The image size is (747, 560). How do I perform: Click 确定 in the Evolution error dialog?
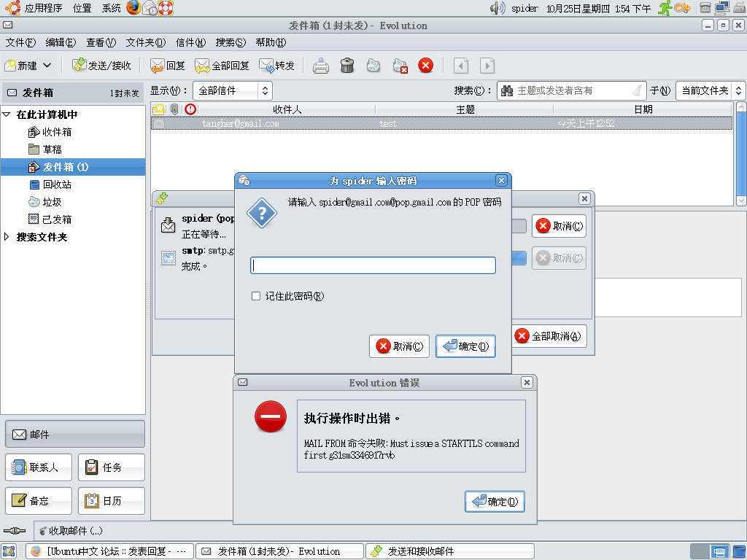pos(495,502)
